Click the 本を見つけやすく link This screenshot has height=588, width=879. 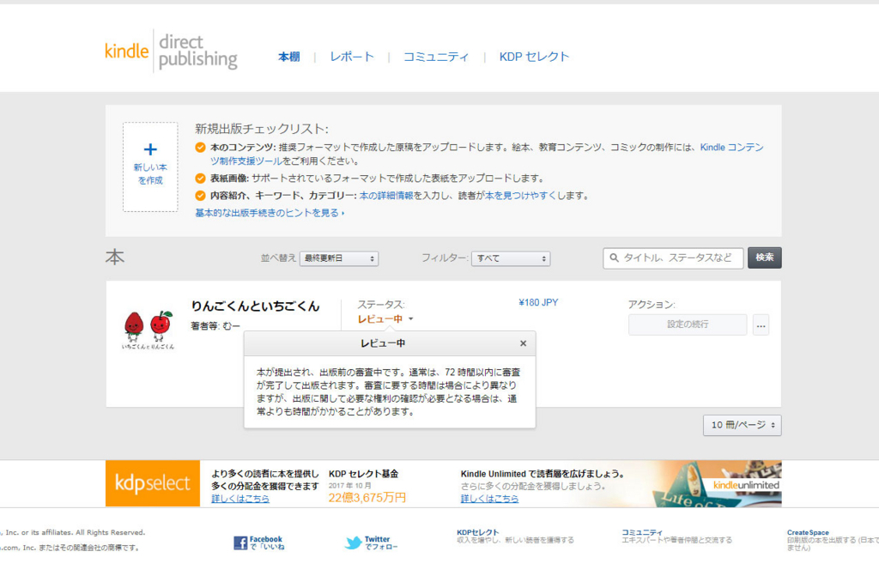(x=520, y=196)
